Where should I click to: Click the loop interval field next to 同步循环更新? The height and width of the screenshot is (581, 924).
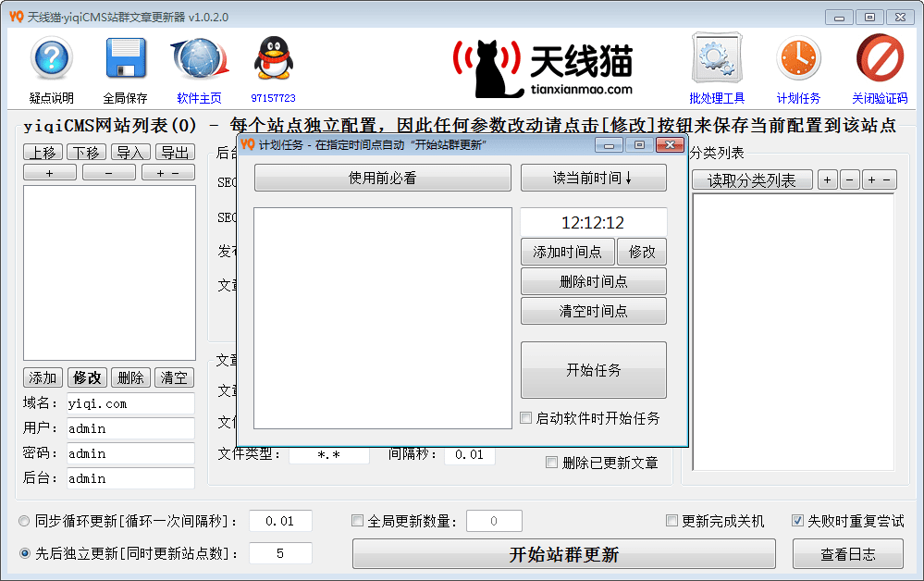[x=280, y=521]
